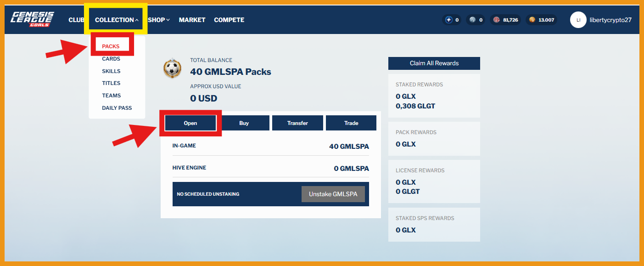The image size is (644, 266).
Task: Click the Genesis League Goals logo
Action: (33, 19)
